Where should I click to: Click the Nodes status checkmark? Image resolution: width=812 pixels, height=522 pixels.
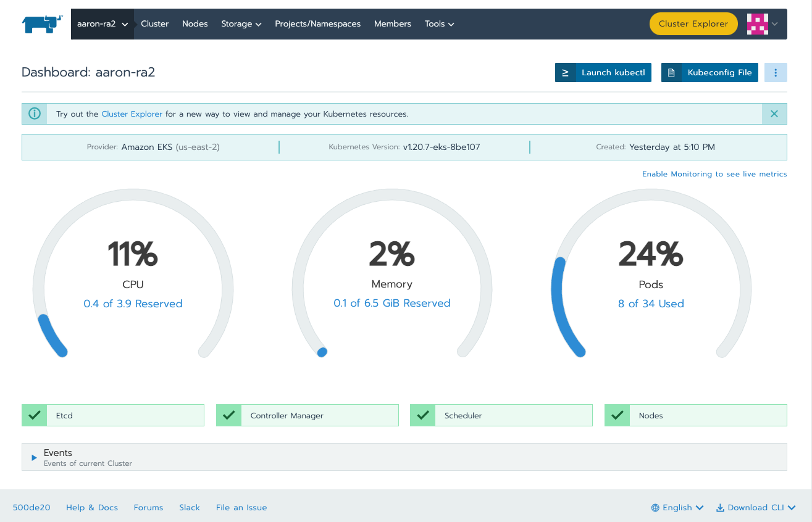click(617, 415)
